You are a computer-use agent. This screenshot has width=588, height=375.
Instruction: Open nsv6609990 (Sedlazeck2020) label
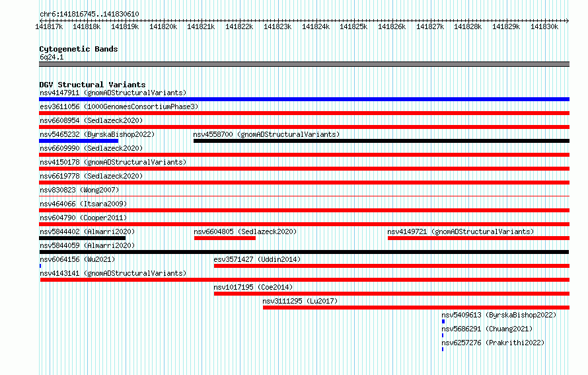pos(91,148)
